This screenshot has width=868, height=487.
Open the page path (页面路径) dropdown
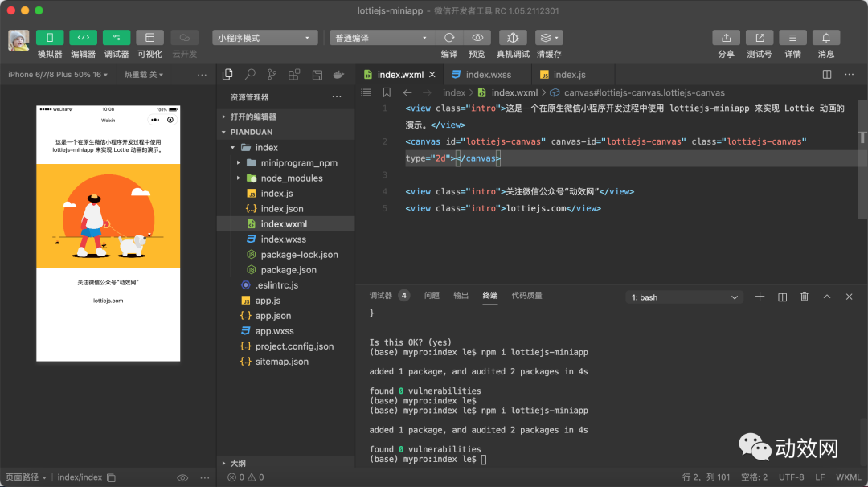point(26,477)
